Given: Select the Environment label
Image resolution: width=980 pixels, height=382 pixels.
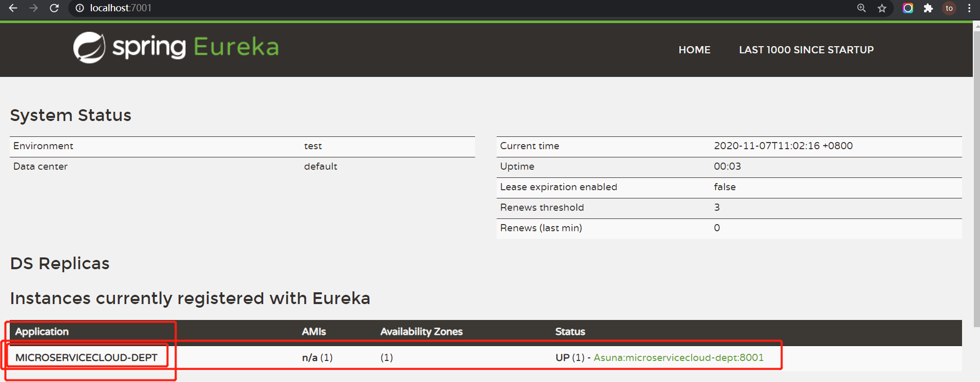Looking at the screenshot, I should 43,146.
